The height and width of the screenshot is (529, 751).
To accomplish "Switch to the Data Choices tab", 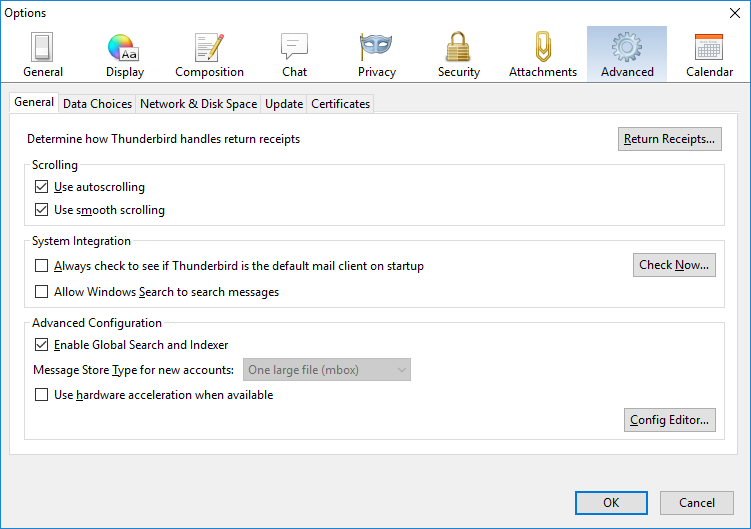I will click(97, 104).
